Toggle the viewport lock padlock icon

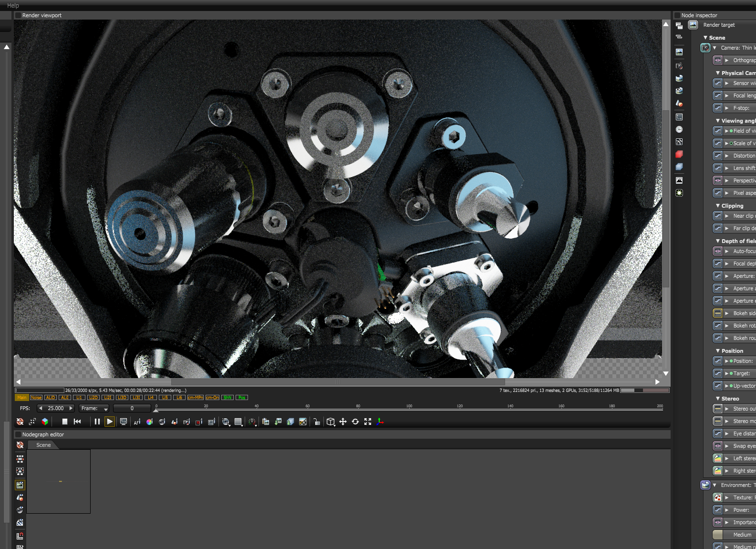(x=317, y=422)
